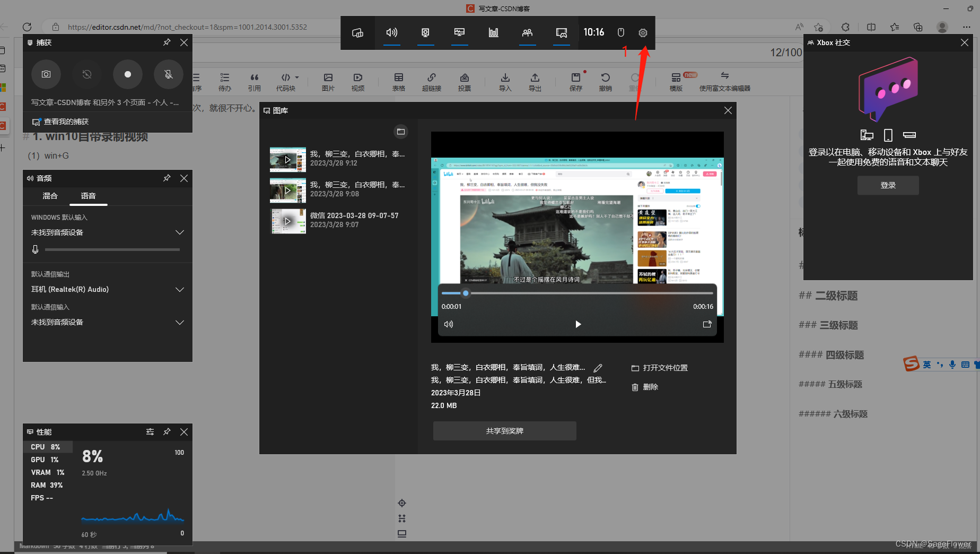Viewport: 980px width, 554px height.
Task: Start recording with the record button
Action: coord(128,74)
